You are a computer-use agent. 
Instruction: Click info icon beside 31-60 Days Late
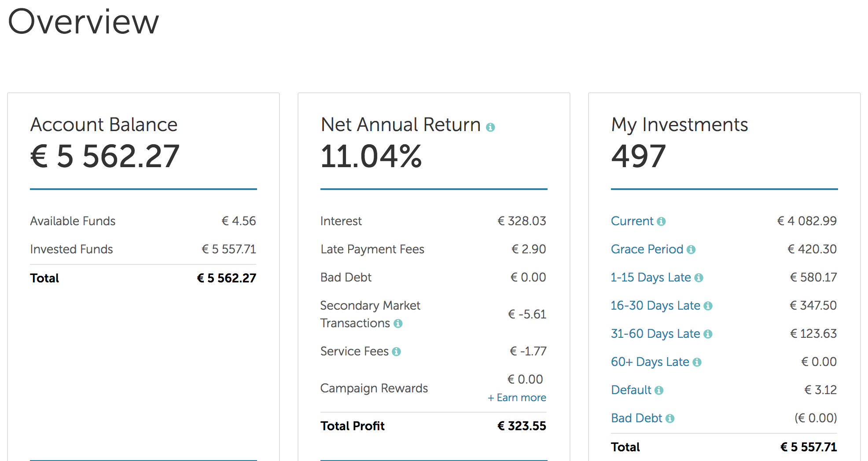pyautogui.click(x=708, y=334)
